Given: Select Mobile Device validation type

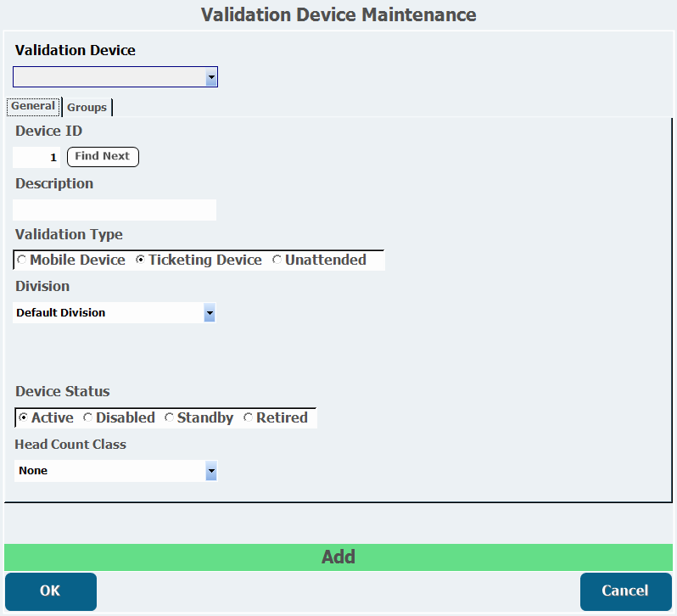Looking at the screenshot, I should (71, 260).
